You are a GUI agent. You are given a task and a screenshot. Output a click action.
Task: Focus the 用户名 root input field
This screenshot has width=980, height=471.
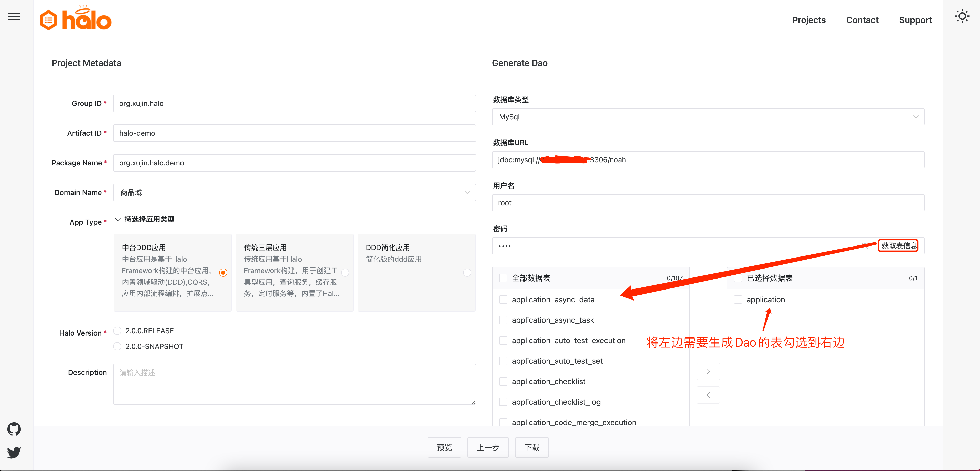tap(708, 203)
